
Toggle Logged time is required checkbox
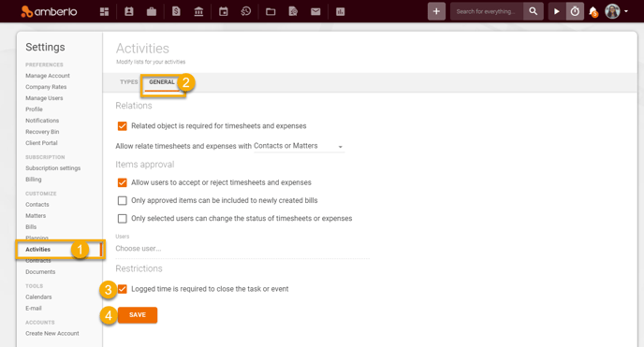click(122, 289)
